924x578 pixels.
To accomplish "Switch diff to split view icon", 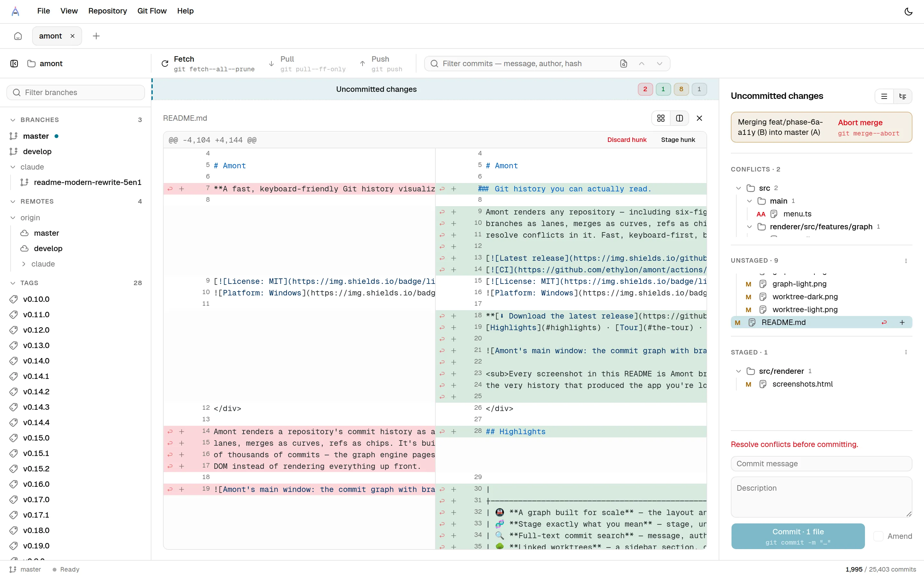I will (x=680, y=118).
